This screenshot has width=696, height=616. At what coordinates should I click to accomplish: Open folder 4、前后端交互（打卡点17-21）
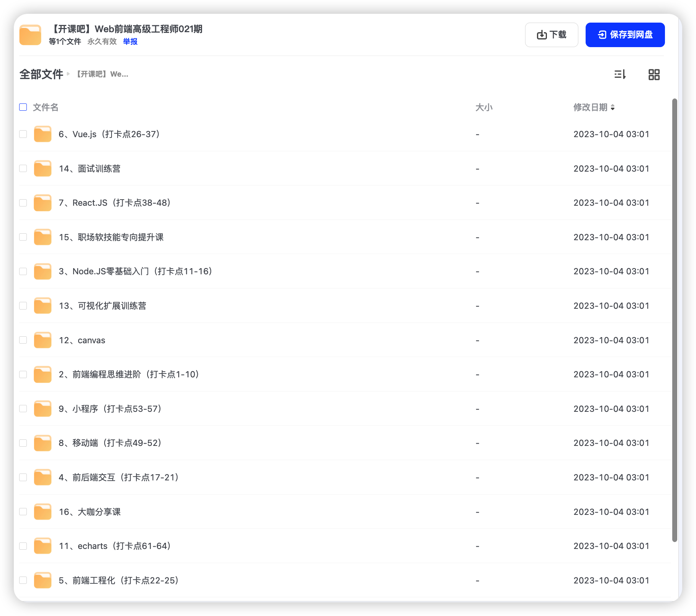coord(119,477)
